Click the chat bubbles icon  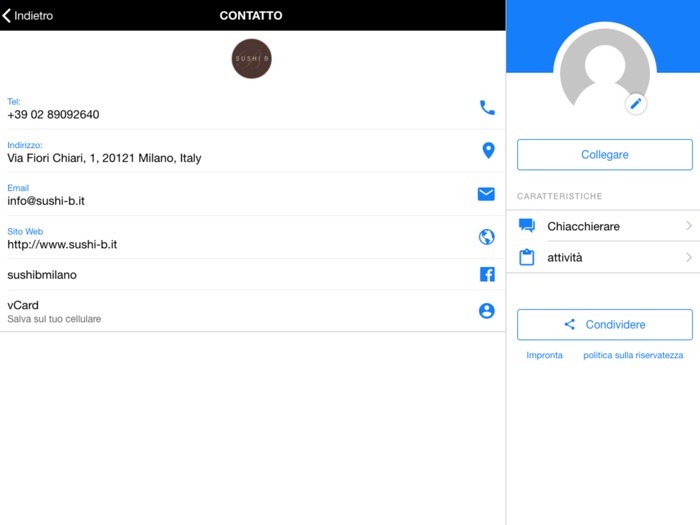coord(527,225)
